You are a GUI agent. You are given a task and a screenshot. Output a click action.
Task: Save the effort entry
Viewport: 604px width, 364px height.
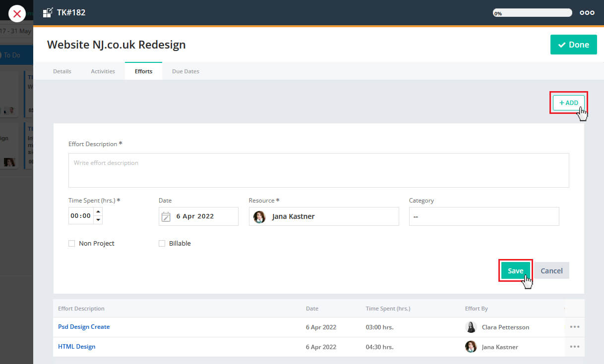(515, 271)
